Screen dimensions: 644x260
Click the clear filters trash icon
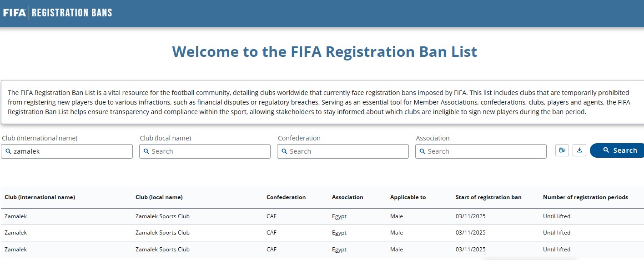click(562, 150)
